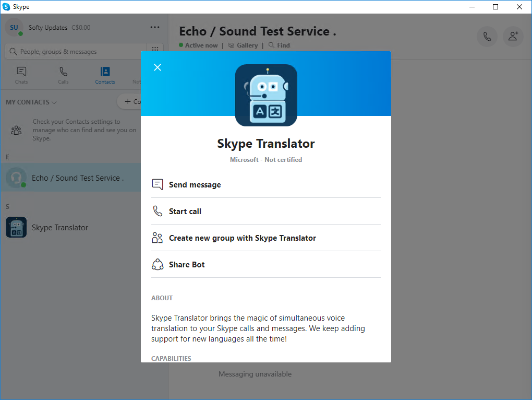Screen dimensions: 532x400
Task: Click the add Contact button
Action: 129,101
